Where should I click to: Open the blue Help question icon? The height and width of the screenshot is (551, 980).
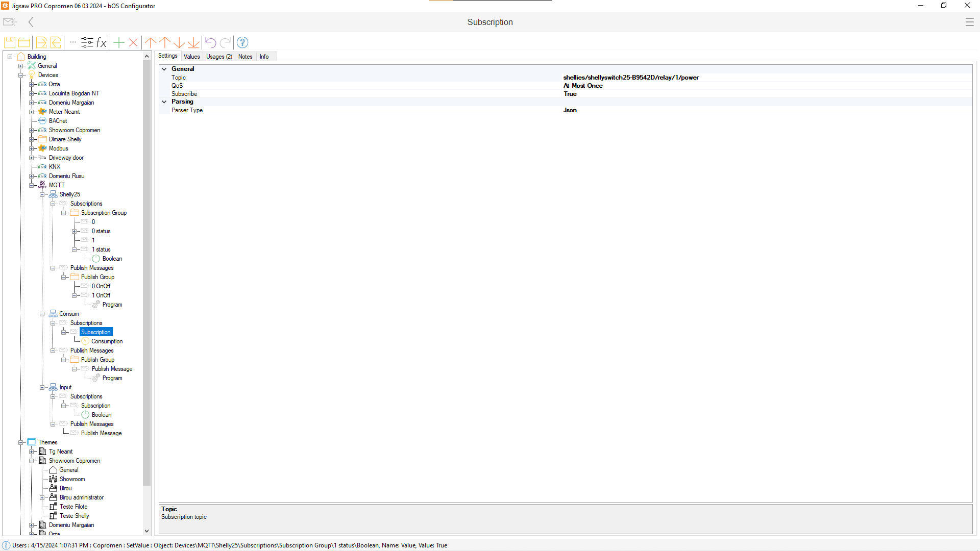(x=242, y=42)
